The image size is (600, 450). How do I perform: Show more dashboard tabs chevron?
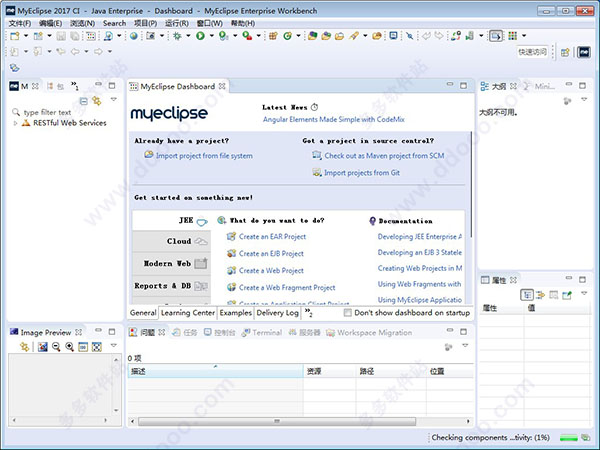pos(308,313)
